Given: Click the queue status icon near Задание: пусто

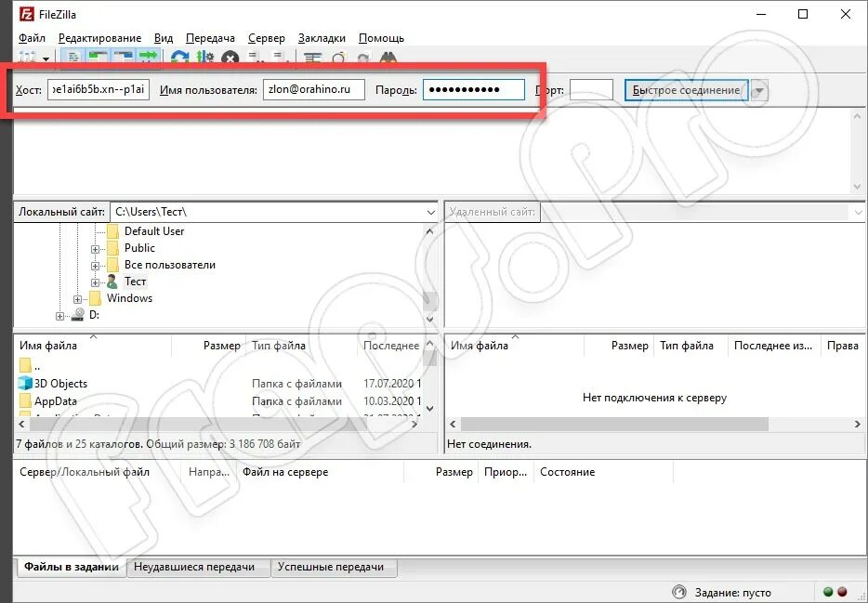Looking at the screenshot, I should coord(678,592).
